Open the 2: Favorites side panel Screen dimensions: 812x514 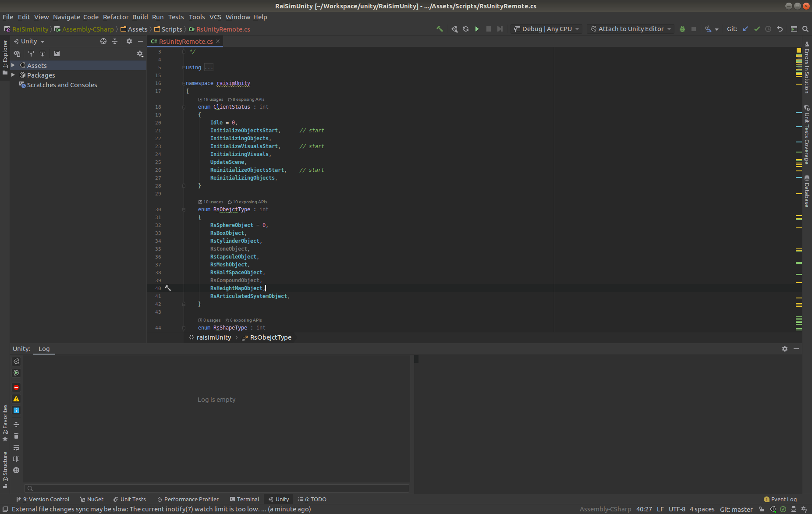coord(5,423)
